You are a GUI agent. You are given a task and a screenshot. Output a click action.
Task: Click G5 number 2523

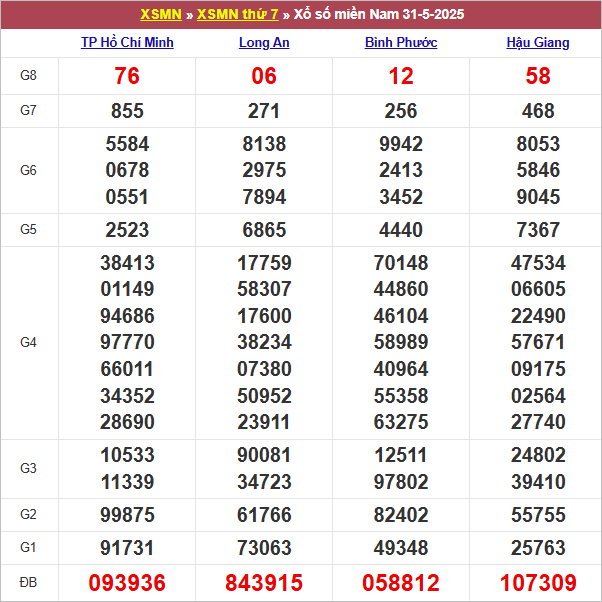click(127, 230)
